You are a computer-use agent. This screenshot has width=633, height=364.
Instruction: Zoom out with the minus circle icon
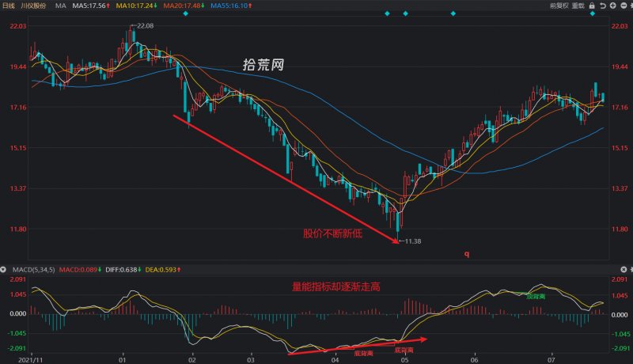coord(624,6)
